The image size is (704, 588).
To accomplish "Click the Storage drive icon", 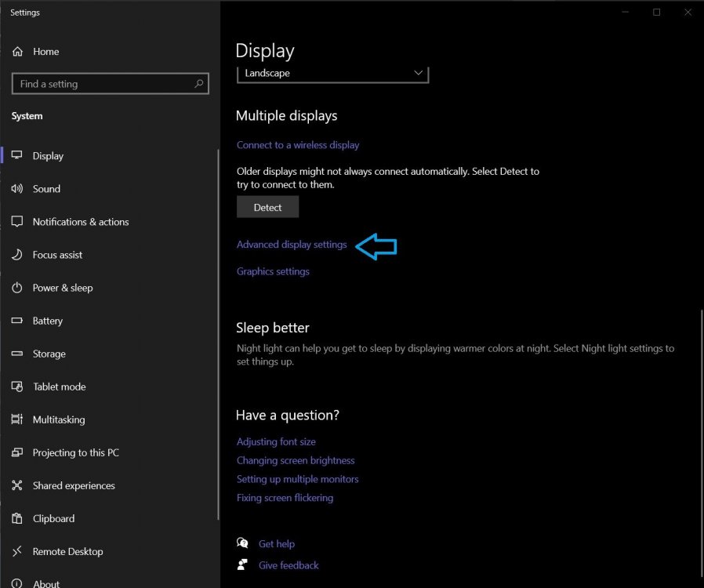I will pyautogui.click(x=17, y=354).
